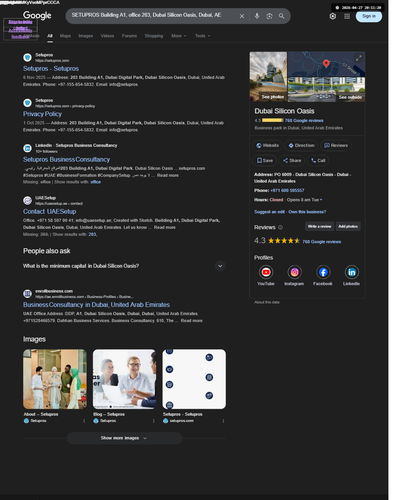This screenshot has height=500, width=393.
Task: Open the Google logo homepage link
Action: tap(37, 15)
